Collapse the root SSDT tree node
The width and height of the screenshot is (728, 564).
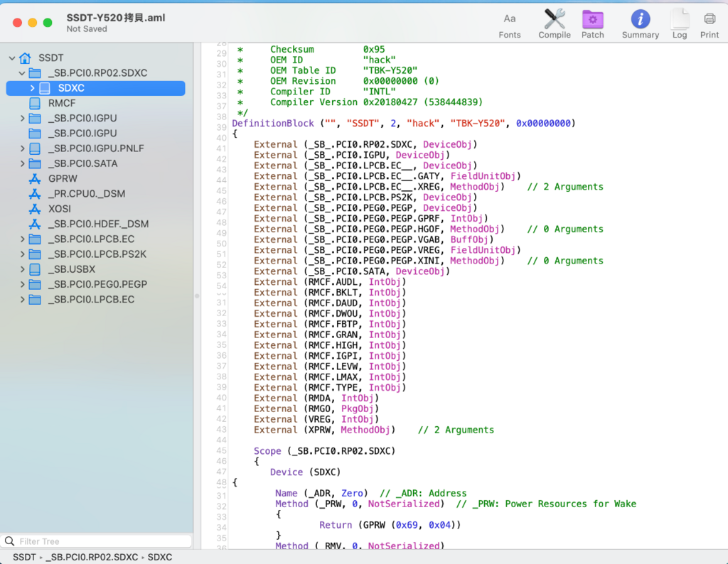[11, 58]
